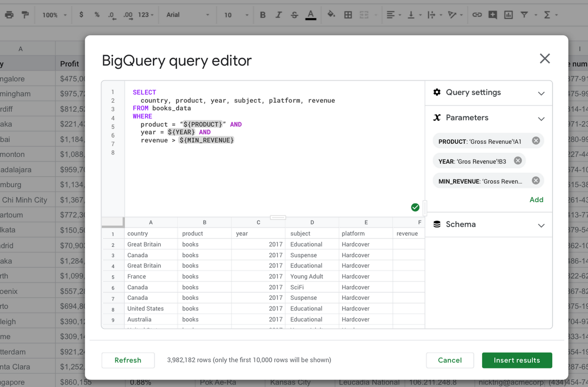This screenshot has height=387, width=588.
Task: Format as currency with dollar icon
Action: click(x=81, y=15)
